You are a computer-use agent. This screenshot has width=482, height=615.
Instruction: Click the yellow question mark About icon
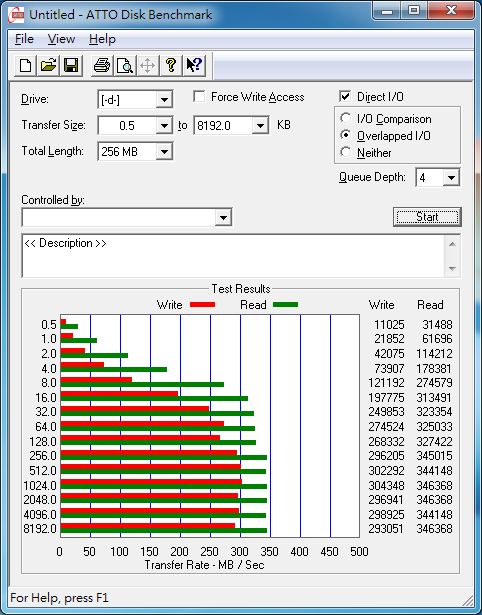coord(171,65)
